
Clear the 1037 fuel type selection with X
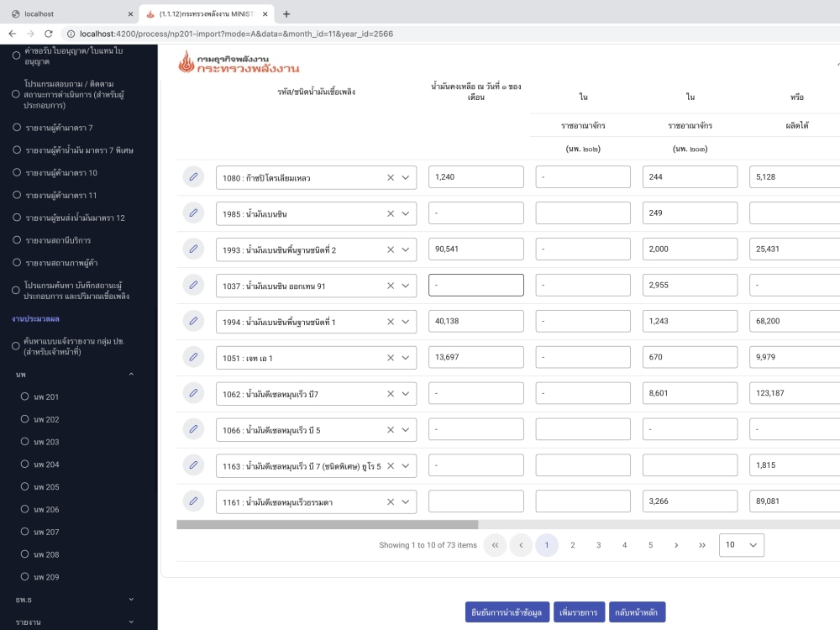391,286
